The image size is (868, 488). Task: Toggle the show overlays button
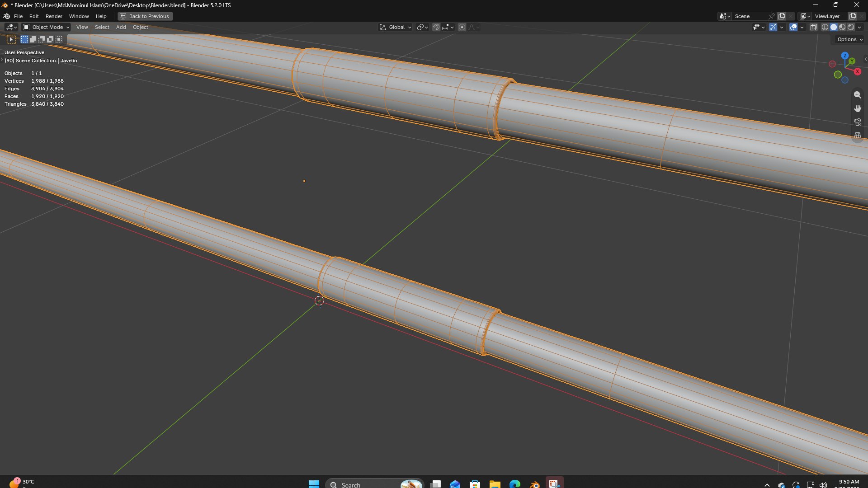point(793,27)
